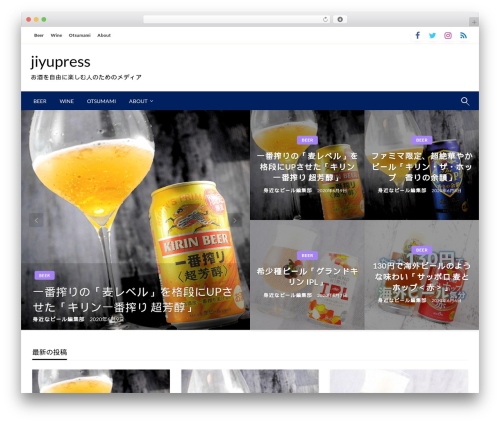Open post 希少種ビール「グランドキリン IPL」

(307, 276)
